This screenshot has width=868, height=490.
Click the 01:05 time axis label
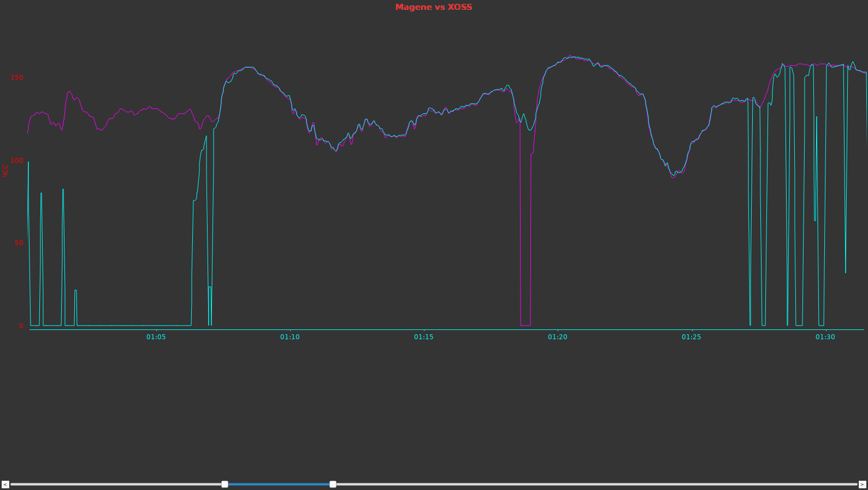click(x=156, y=337)
